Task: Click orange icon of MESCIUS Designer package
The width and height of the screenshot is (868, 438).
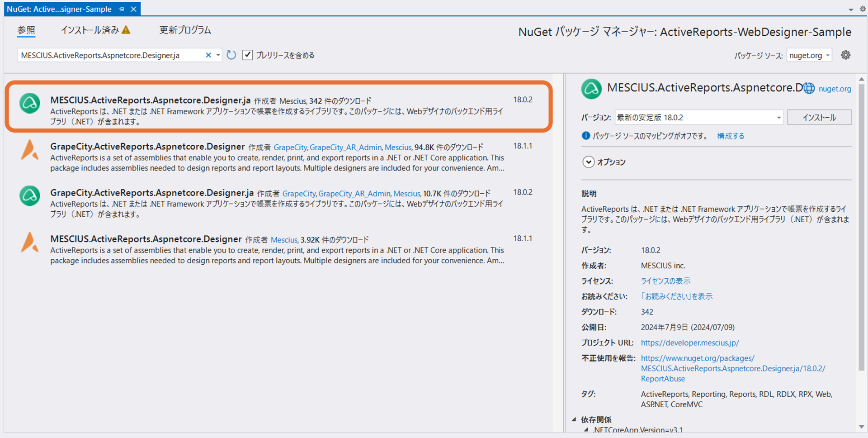Action: 30,242
